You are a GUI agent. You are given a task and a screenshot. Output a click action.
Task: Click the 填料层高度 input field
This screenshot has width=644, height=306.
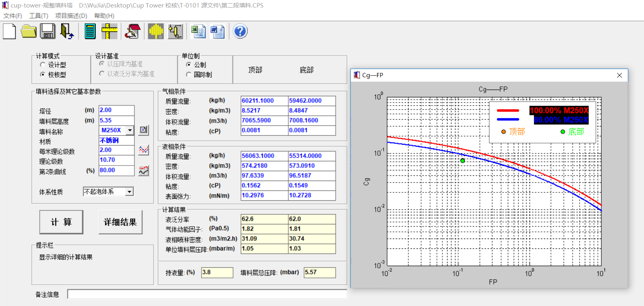[116, 120]
